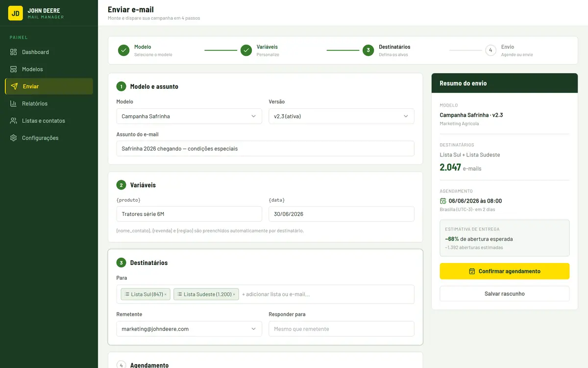
Task: Click the Responder para field
Action: coord(342,329)
